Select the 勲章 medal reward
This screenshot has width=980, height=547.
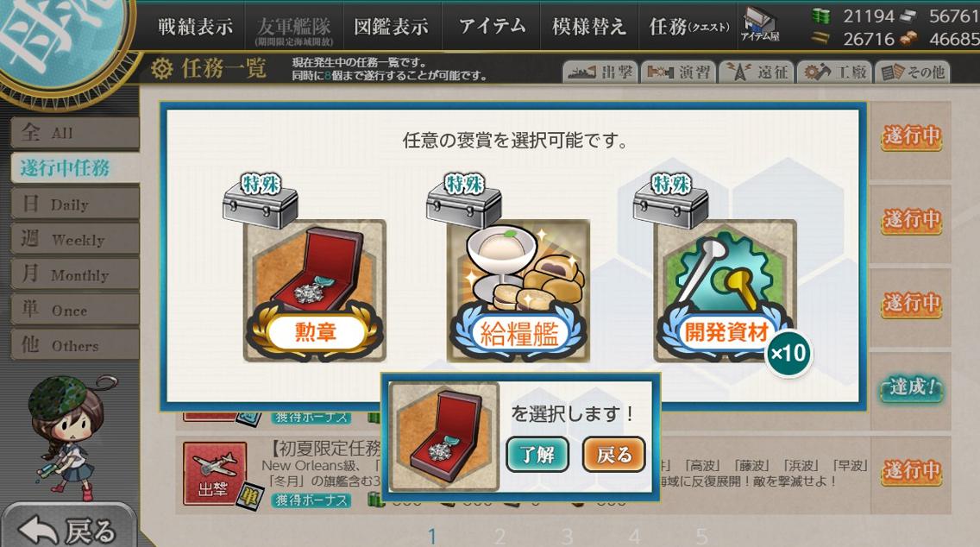point(314,291)
